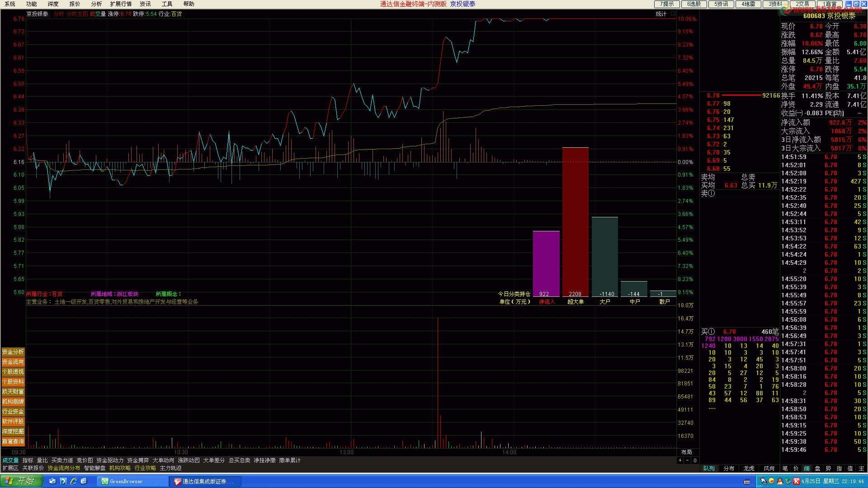Open 赢富查询 side panel button
The image size is (868, 488).
click(x=13, y=441)
